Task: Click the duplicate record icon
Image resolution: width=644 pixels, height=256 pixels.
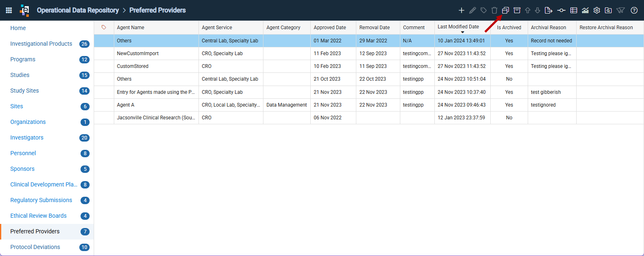Action: coord(506,10)
